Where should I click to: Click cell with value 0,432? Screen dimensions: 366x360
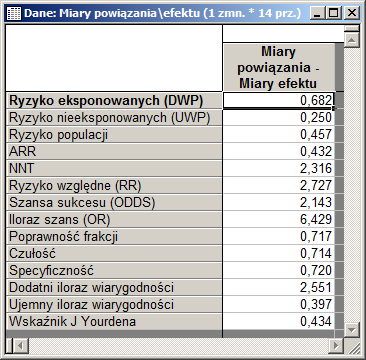[x=279, y=151]
